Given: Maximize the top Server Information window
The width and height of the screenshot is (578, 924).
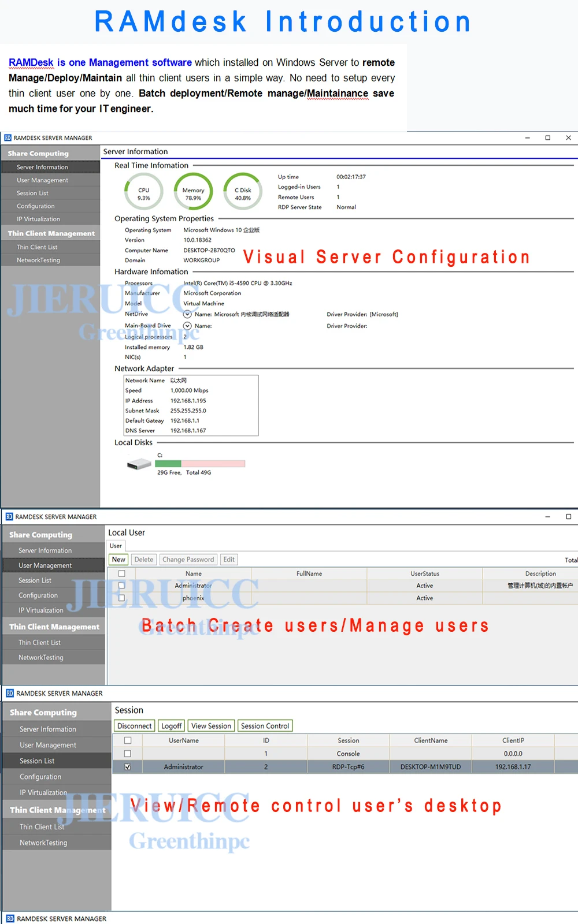Looking at the screenshot, I should pos(547,138).
